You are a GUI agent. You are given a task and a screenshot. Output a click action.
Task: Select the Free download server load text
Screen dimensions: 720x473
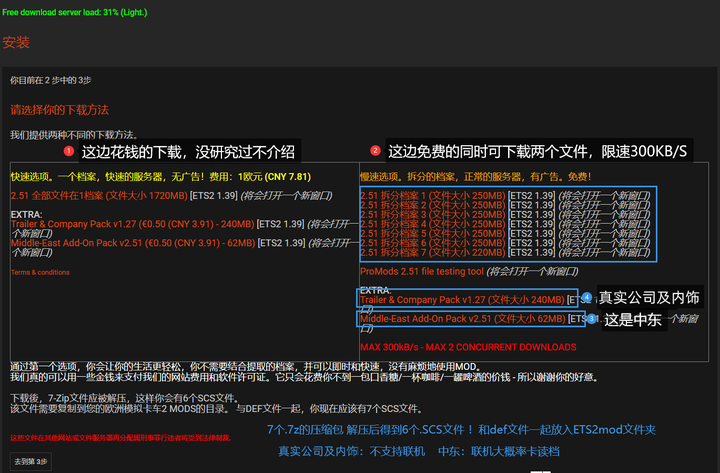75,12
